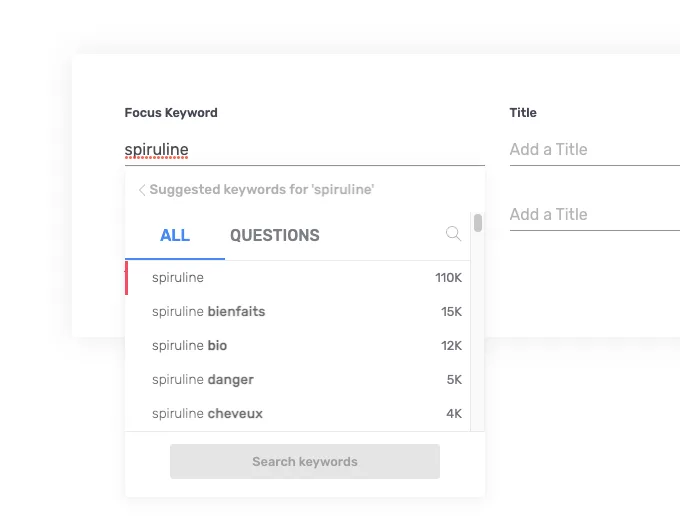Viewport: 680px width, 530px height.
Task: Select the ALL tab
Action: click(x=175, y=236)
